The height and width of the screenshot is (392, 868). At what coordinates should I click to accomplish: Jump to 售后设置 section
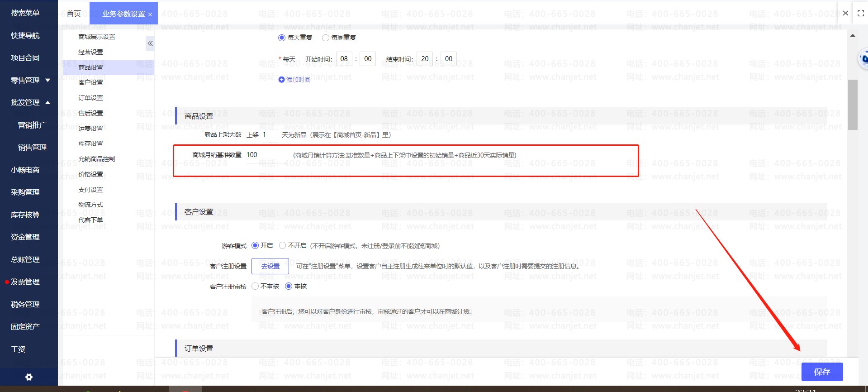(90, 113)
